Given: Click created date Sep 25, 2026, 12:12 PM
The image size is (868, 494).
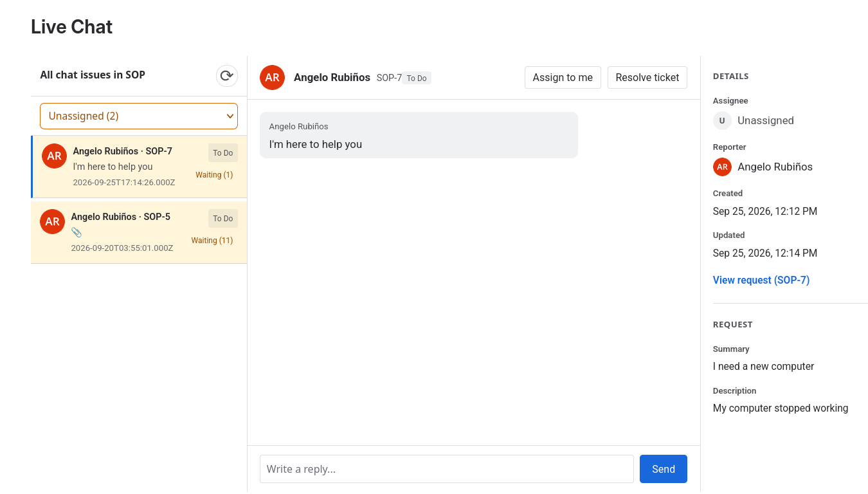Looking at the screenshot, I should [x=765, y=211].
